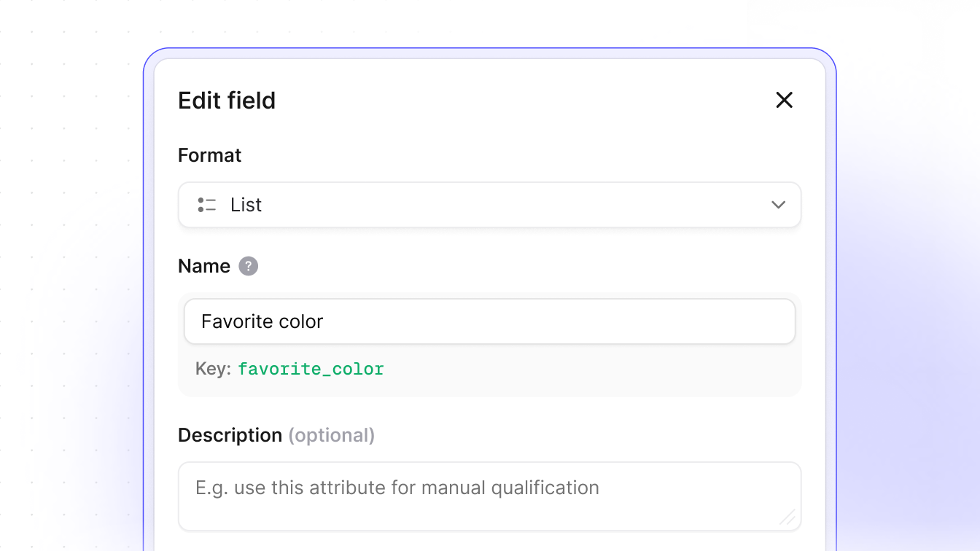The height and width of the screenshot is (551, 980).
Task: Click the Format field label
Action: pyautogui.click(x=210, y=155)
